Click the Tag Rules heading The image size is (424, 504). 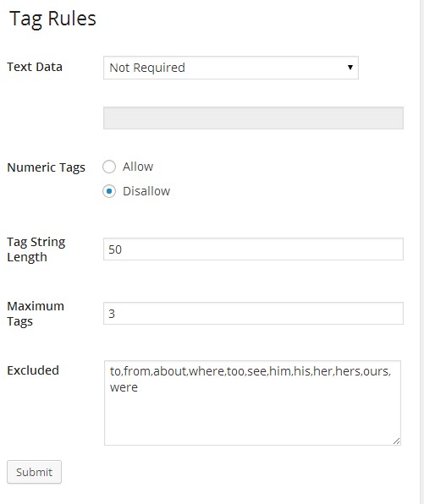pos(52,19)
